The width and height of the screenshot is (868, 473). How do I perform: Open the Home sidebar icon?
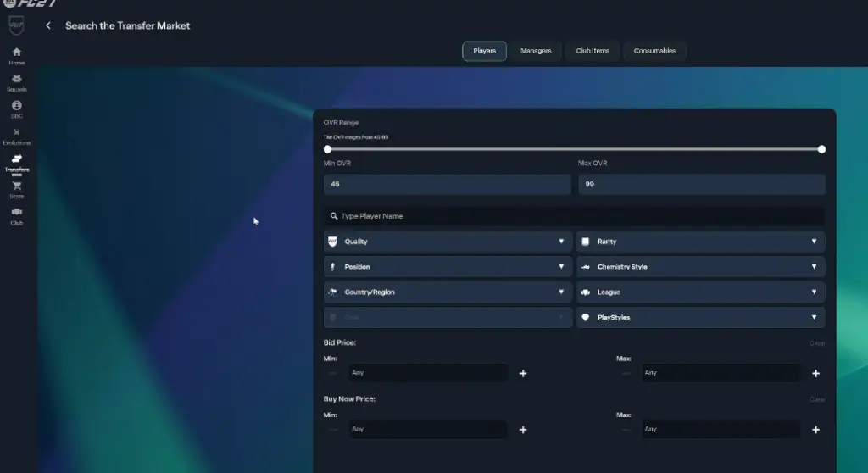coord(17,52)
